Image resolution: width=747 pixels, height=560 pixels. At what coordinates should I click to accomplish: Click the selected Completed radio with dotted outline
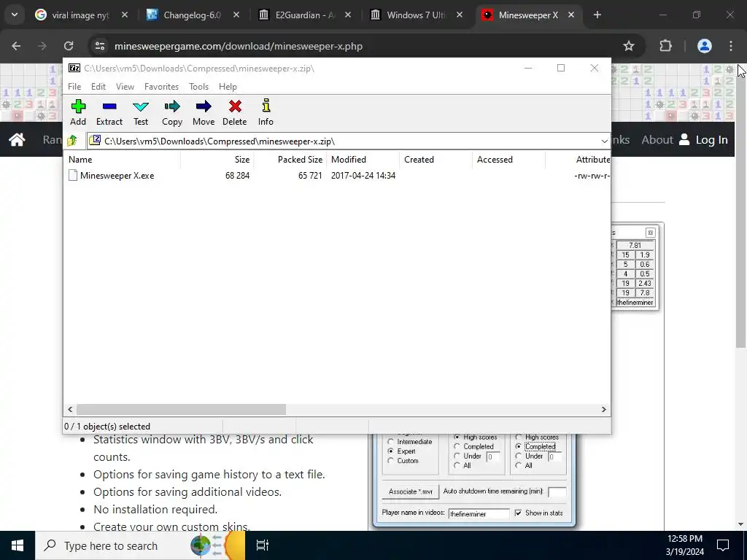(519, 446)
